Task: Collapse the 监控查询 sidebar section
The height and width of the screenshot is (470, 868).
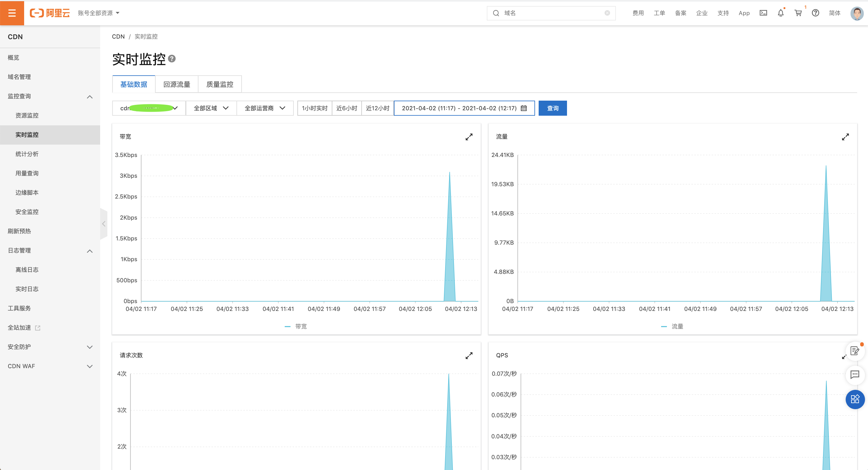Action: [x=90, y=97]
